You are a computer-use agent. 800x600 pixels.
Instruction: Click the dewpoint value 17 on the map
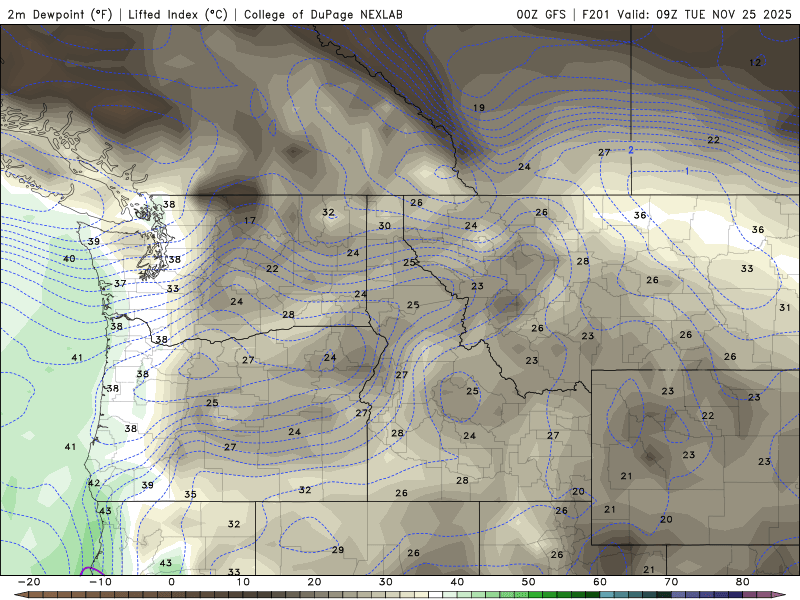249,220
